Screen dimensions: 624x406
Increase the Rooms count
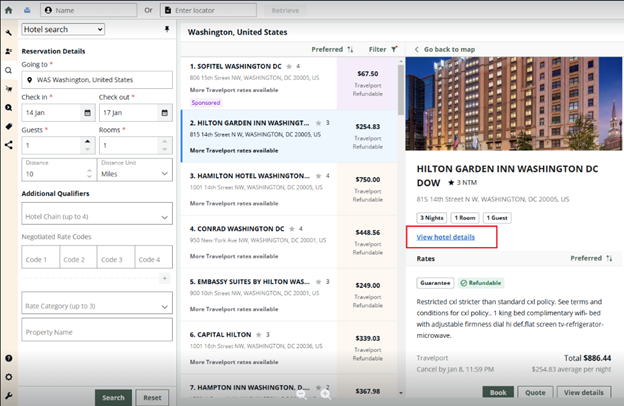coord(165,141)
